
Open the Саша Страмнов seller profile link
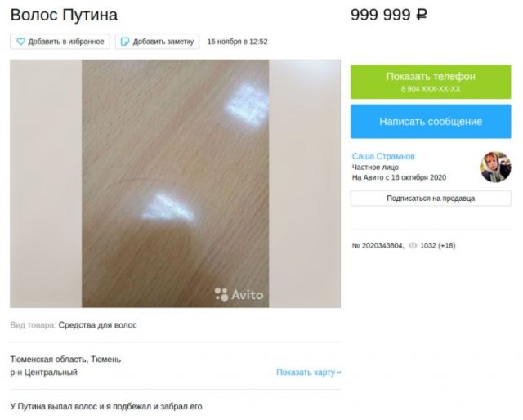coord(383,156)
